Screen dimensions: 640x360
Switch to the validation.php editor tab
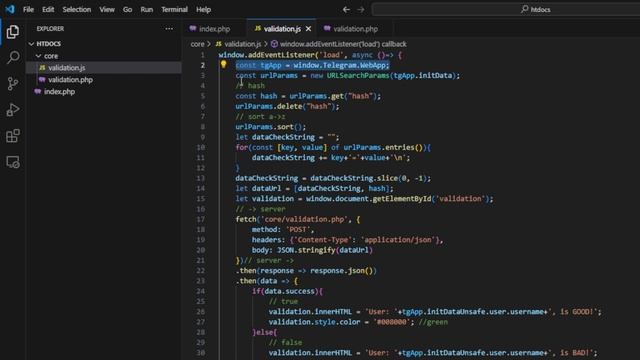[x=354, y=29]
